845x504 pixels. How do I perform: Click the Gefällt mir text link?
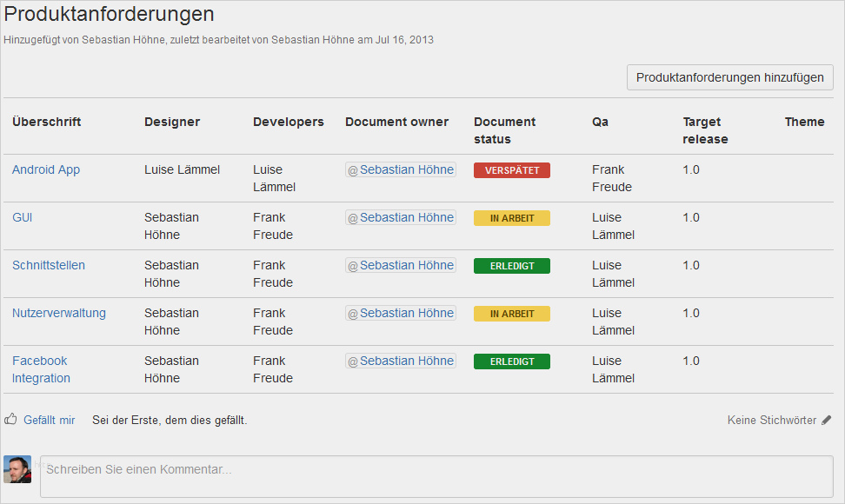click(49, 420)
